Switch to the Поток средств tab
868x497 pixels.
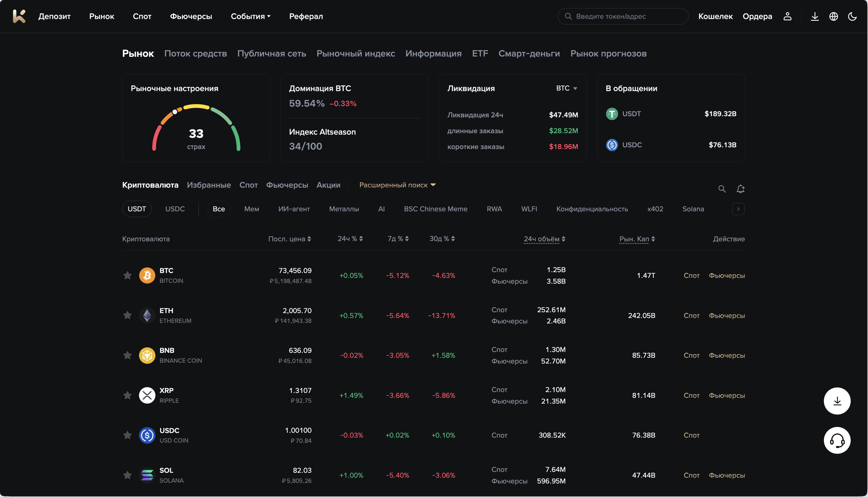point(195,54)
